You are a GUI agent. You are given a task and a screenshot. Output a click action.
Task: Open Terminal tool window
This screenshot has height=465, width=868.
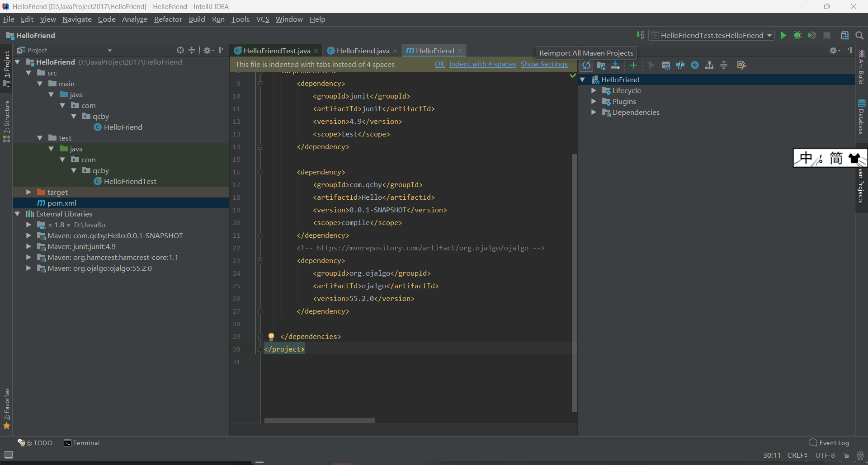click(82, 443)
